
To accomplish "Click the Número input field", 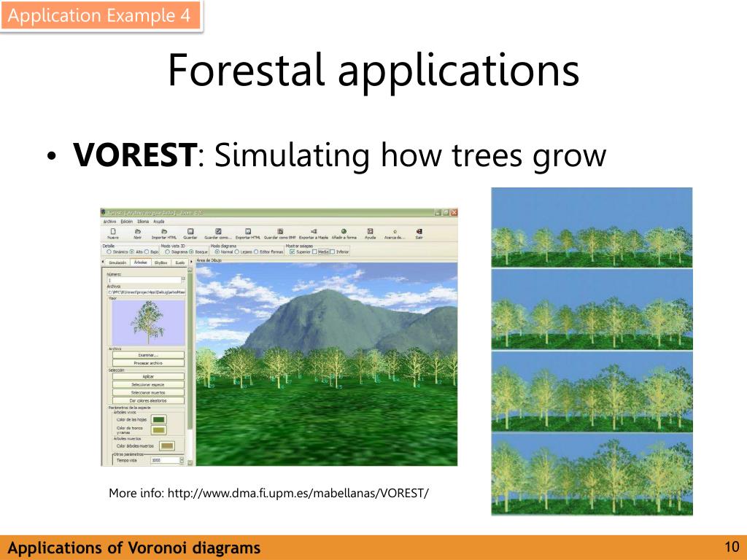I will pyautogui.click(x=144, y=280).
